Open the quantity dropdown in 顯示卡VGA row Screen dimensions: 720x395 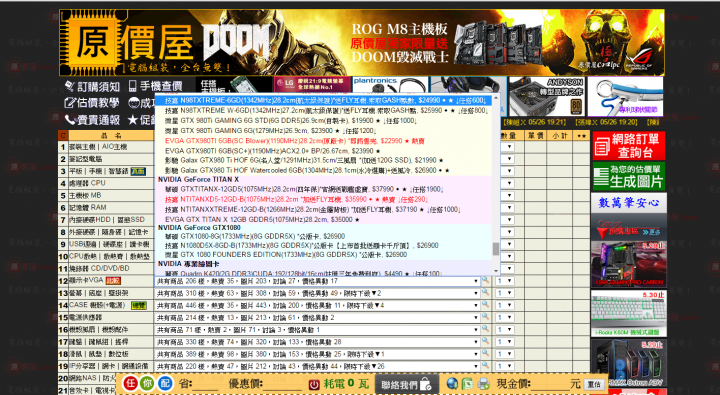[505, 281]
